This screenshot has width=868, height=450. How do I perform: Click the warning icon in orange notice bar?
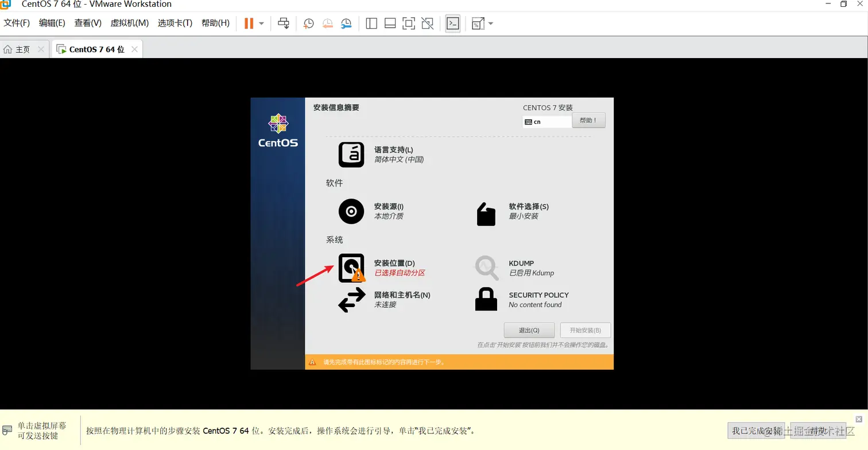312,362
